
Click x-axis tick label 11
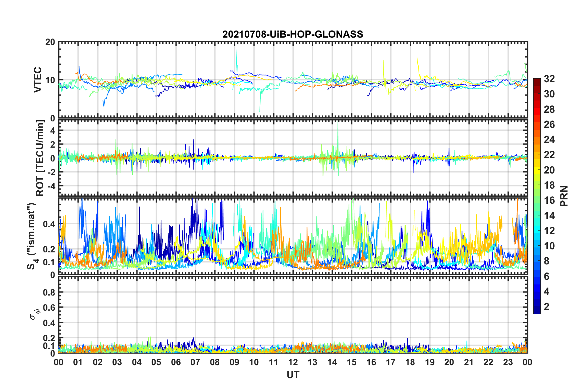(274, 362)
